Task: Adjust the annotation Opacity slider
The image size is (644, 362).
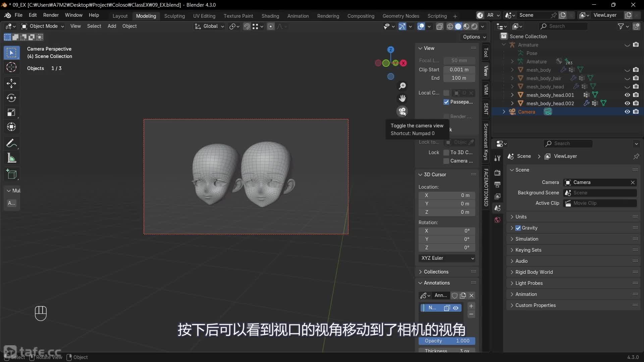Action: [447, 341]
